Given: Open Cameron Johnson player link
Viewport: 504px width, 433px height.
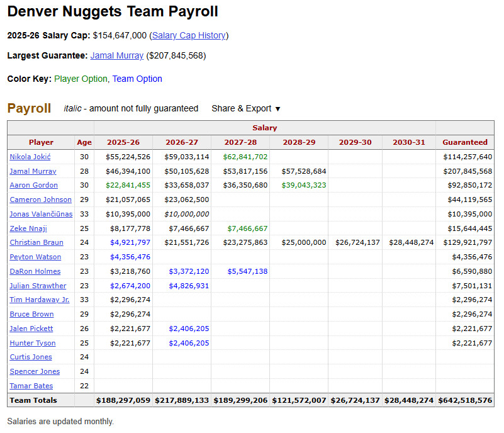Looking at the screenshot, I should (x=40, y=200).
